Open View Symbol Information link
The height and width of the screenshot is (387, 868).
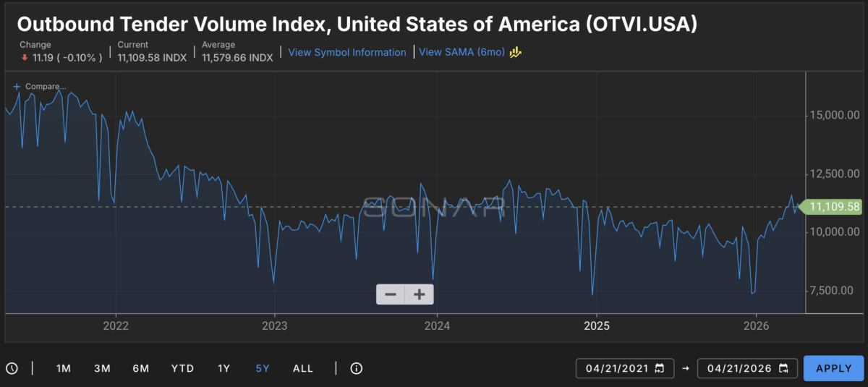[x=347, y=52]
